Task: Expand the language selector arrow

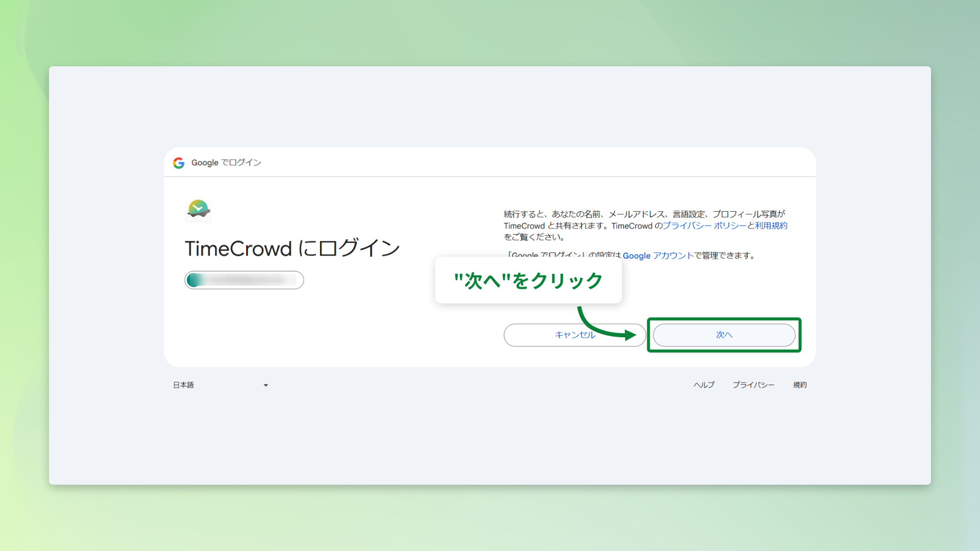Action: click(265, 385)
